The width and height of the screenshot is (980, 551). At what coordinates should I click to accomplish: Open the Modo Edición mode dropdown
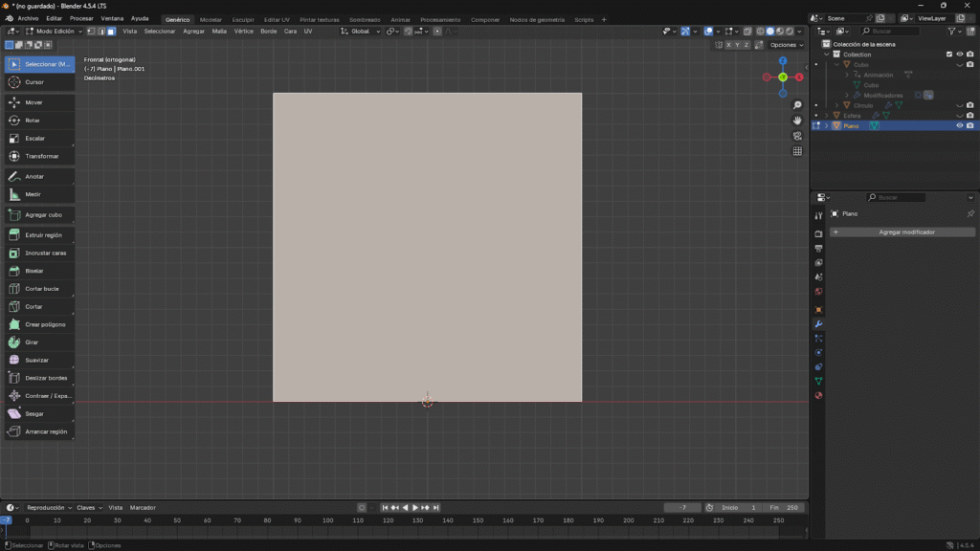tap(56, 32)
